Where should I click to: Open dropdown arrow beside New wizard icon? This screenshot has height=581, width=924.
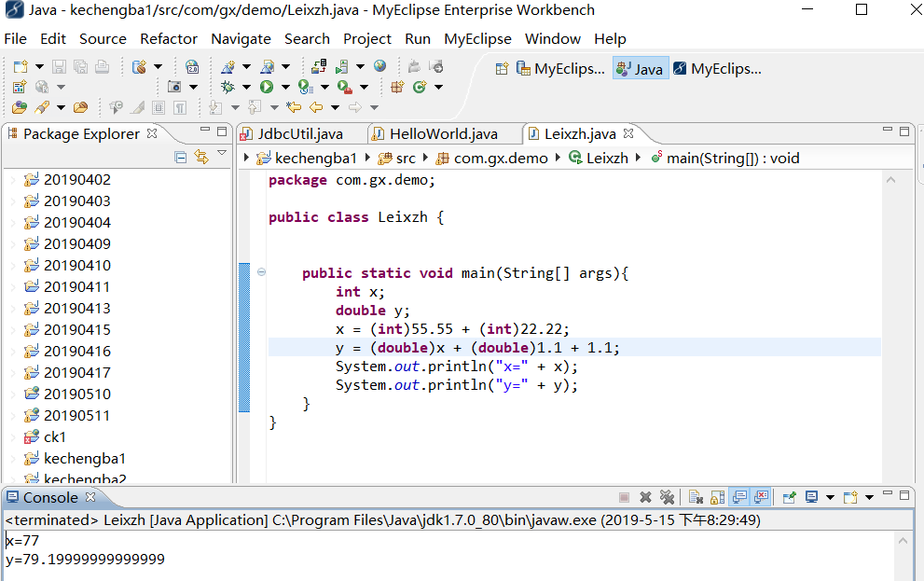click(x=39, y=66)
